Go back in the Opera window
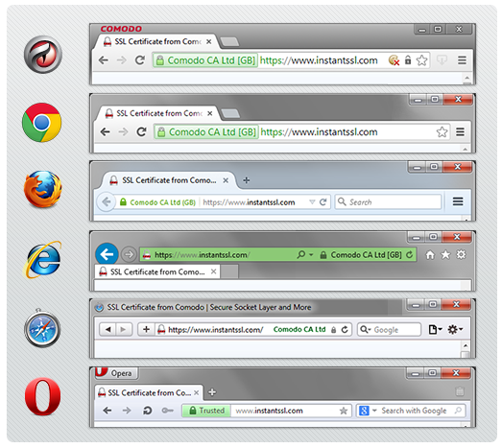This screenshot has height=448, width=502. (108, 411)
